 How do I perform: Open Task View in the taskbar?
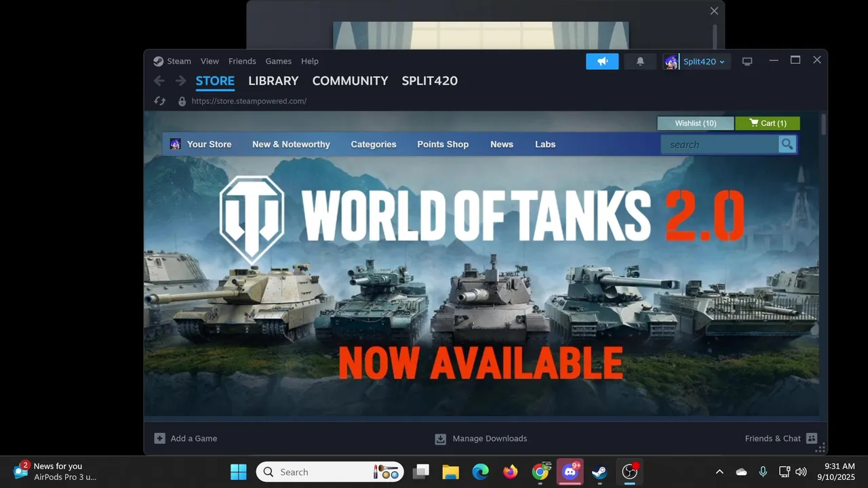click(422, 472)
